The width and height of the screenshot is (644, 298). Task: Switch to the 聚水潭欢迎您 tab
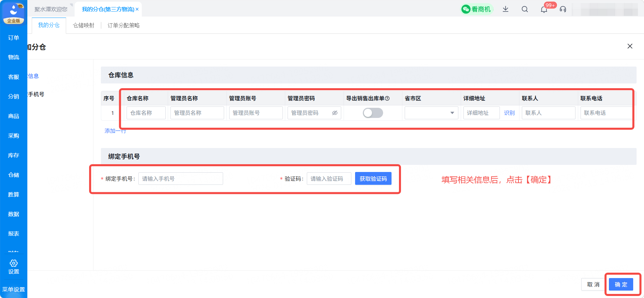(51, 9)
